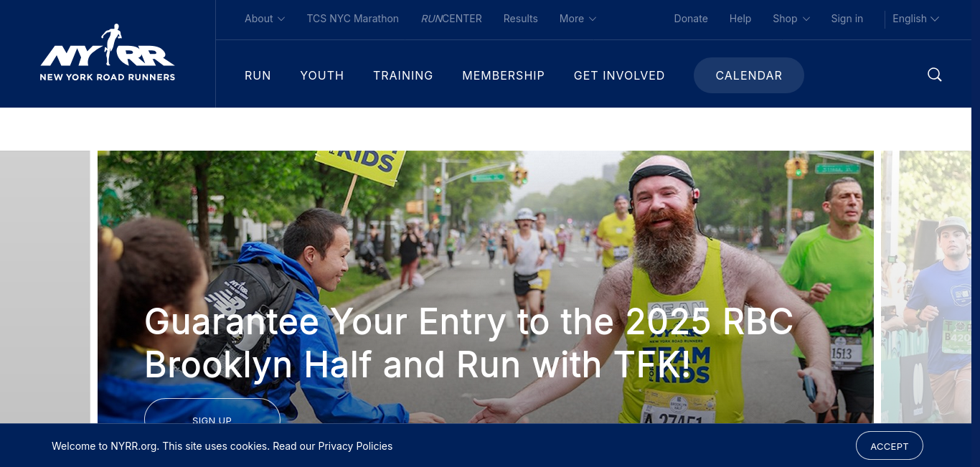Accept the cookie notice

pyautogui.click(x=890, y=445)
